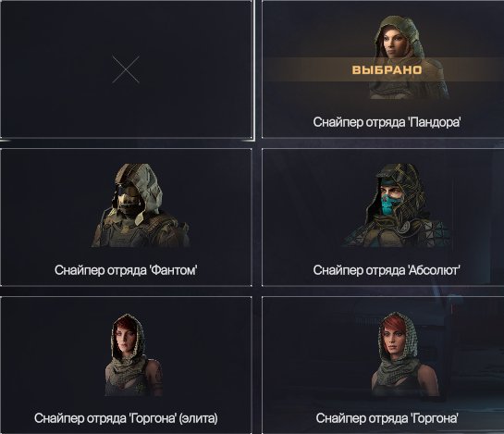Click the 'ВЫБРАНО' selected banner
The image size is (504, 434).
(387, 69)
